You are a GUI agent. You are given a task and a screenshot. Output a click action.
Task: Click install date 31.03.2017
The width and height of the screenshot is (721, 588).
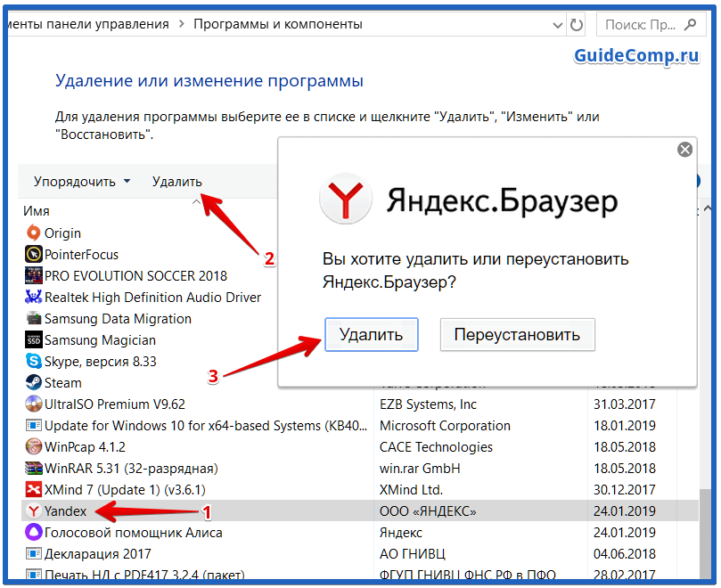tap(625, 404)
